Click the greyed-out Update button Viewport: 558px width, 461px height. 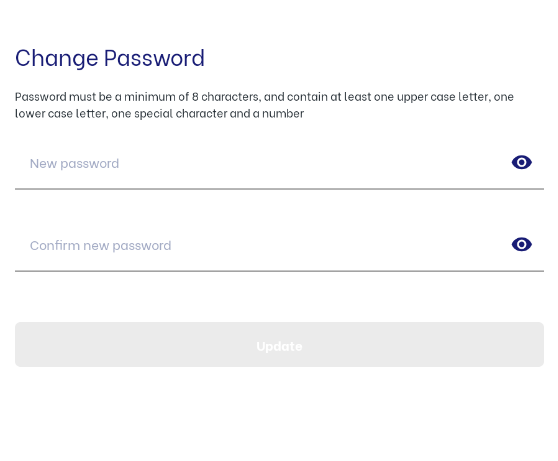(x=279, y=344)
